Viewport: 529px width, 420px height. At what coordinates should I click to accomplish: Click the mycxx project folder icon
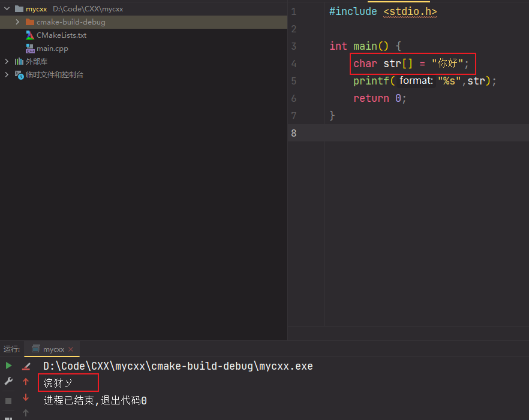(19, 9)
